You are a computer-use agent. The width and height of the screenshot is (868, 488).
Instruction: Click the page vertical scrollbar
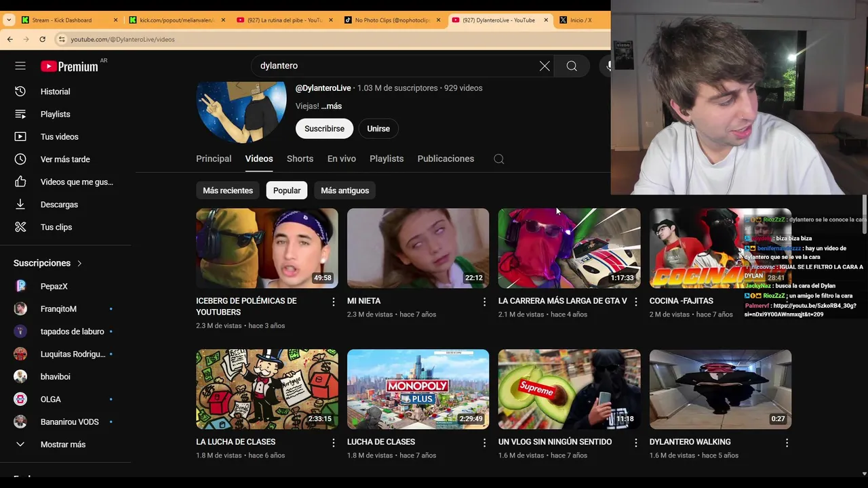point(864,214)
